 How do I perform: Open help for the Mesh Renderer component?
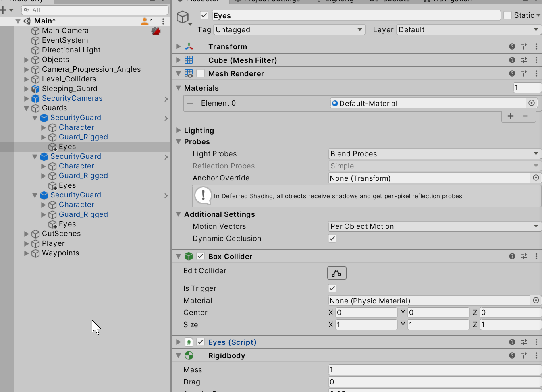[512, 73]
